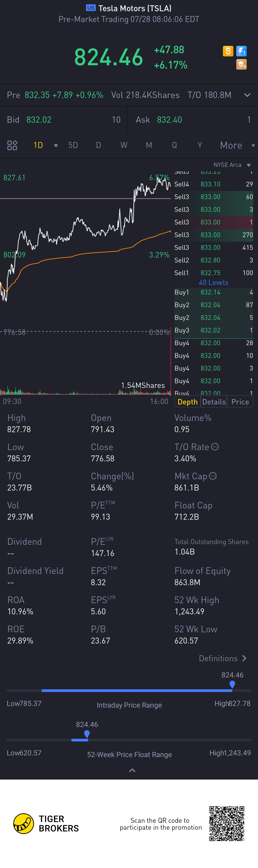
Task: Expand the pre-market quote row chevron
Action: [247, 95]
